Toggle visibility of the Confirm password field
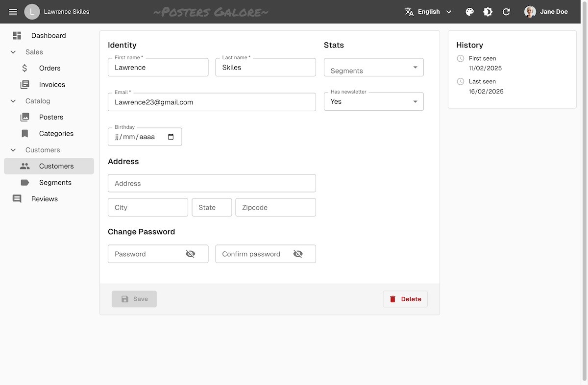 [298, 254]
